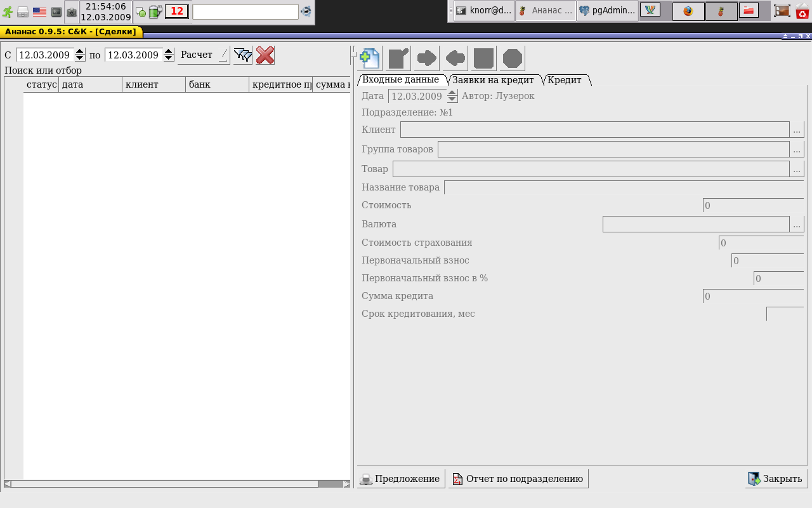Image resolution: width=812 pixels, height=508 pixels.
Task: Switch to the Ананас taskbar window
Action: pyautogui.click(x=546, y=11)
